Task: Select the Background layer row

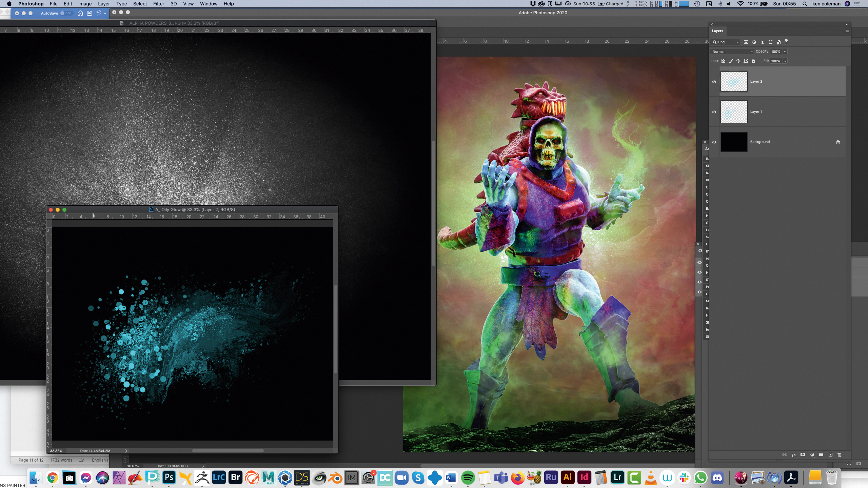Action: coord(777,142)
